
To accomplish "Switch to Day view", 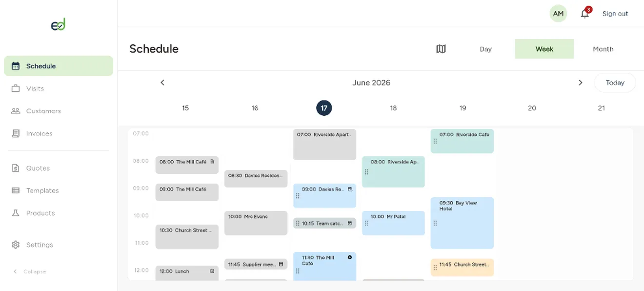I will pos(485,49).
